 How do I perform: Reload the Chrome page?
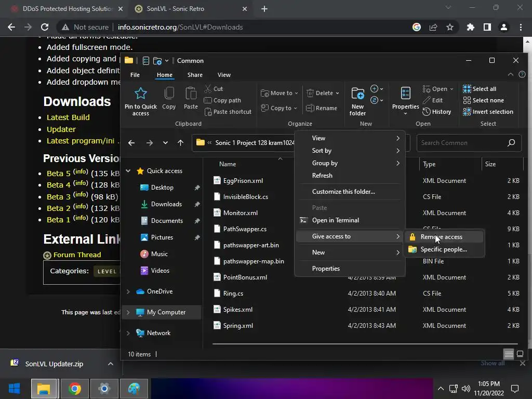click(x=45, y=27)
